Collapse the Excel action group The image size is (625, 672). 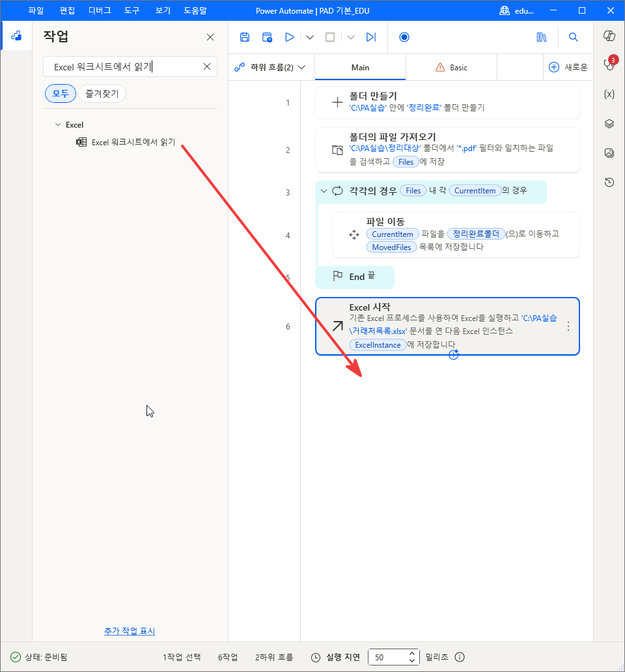point(58,125)
